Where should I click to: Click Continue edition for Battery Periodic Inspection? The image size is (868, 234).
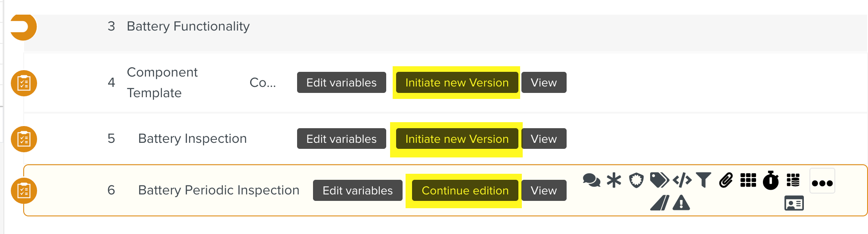click(465, 191)
